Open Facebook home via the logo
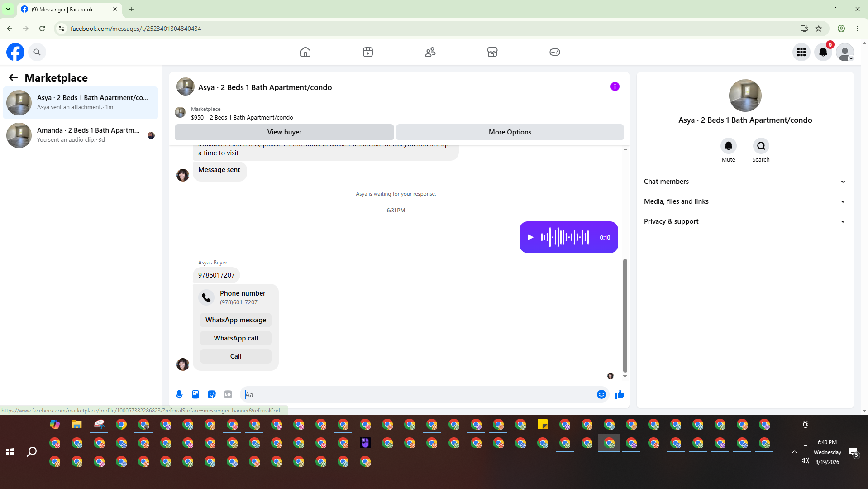This screenshot has height=489, width=868. 15,52
